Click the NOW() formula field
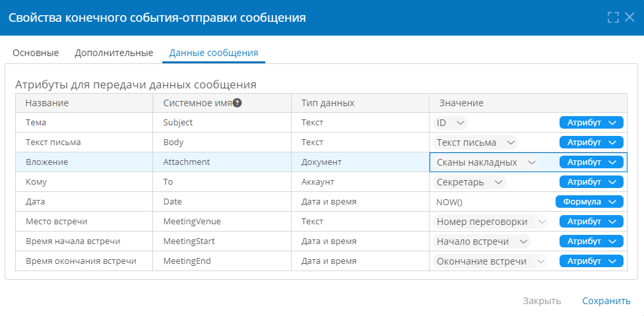This screenshot has height=316, width=644. pyautogui.click(x=491, y=202)
